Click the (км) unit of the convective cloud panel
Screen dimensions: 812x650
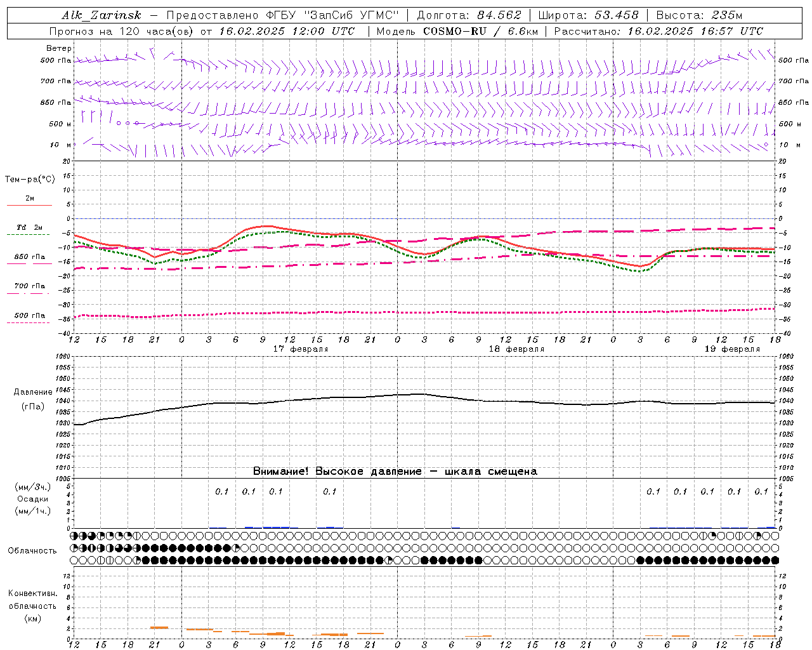coord(32,618)
